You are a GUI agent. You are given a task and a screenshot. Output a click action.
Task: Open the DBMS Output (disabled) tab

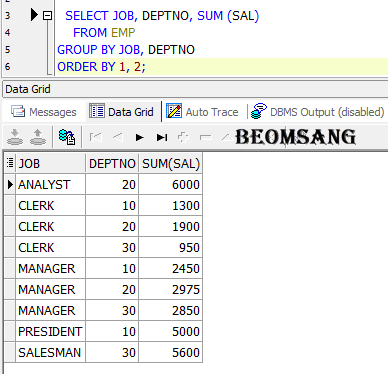point(317,112)
